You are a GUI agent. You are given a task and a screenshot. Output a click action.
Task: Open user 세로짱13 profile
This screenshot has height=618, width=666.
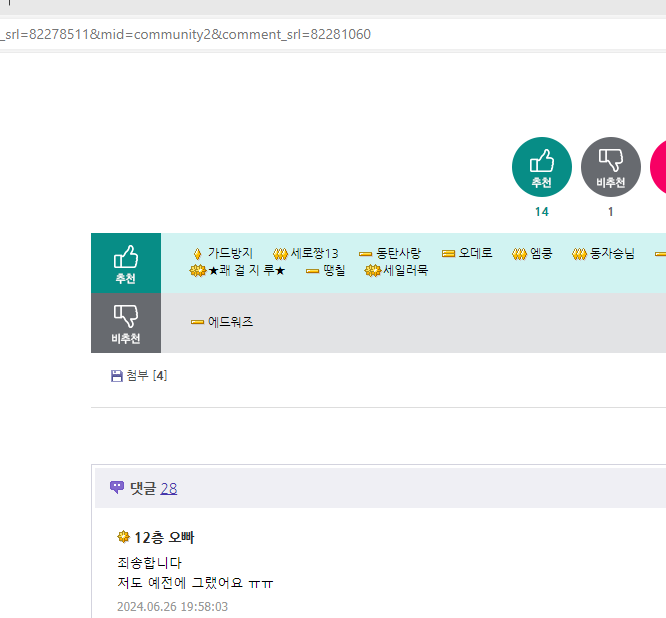(x=314, y=254)
